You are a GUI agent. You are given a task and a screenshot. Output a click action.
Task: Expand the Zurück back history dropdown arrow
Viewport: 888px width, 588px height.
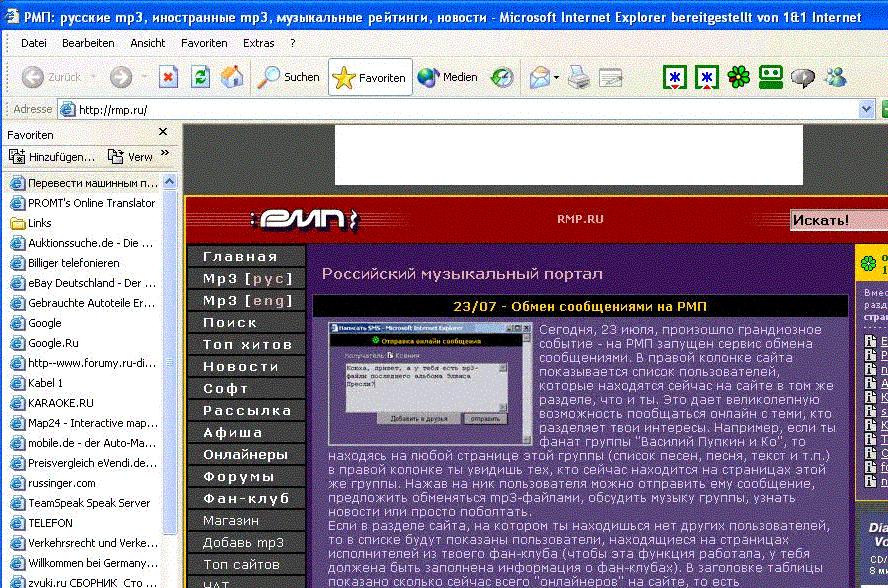point(92,77)
